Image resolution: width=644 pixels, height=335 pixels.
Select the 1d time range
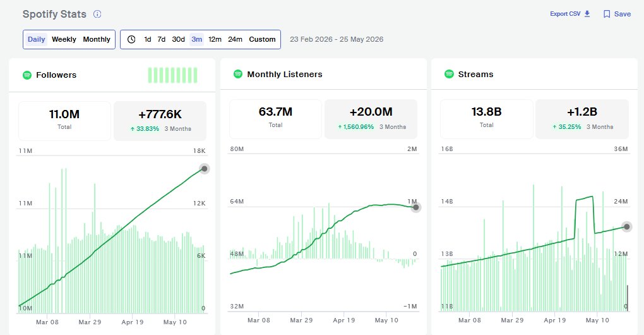pyautogui.click(x=148, y=39)
